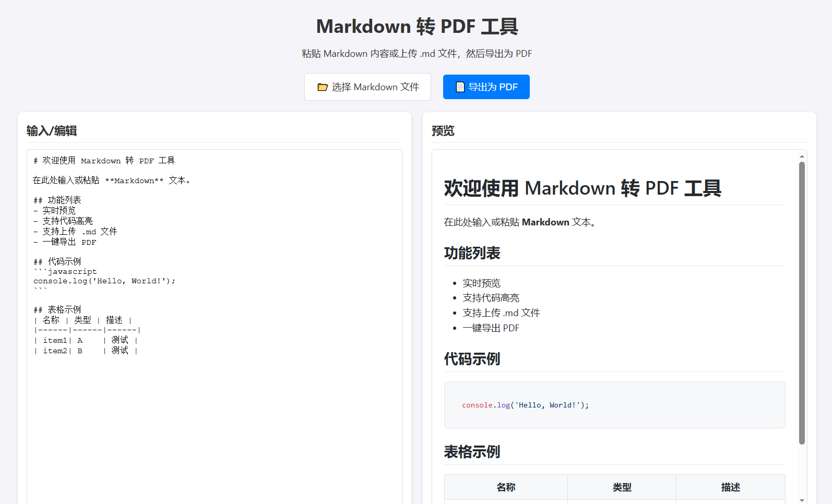This screenshot has height=504, width=832.
Task: Click the document icon on the export button
Action: (x=460, y=87)
